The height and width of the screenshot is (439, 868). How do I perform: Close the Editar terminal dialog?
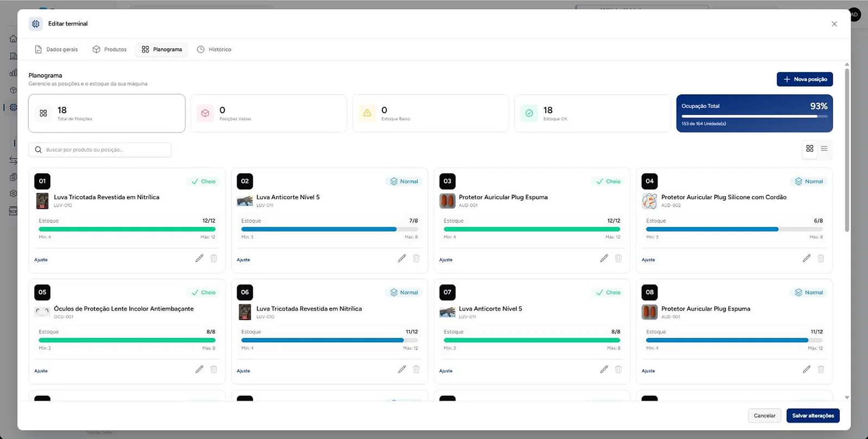(x=834, y=24)
